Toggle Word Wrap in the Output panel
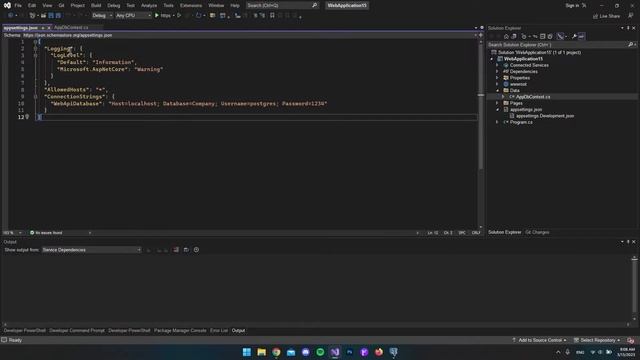640x360 pixels. (x=186, y=250)
